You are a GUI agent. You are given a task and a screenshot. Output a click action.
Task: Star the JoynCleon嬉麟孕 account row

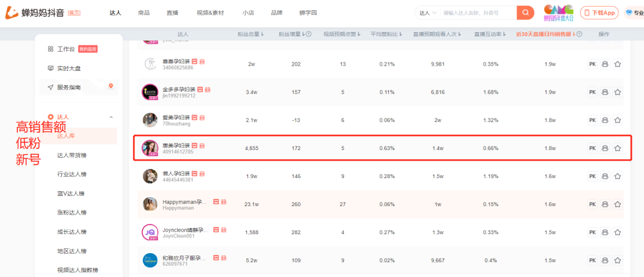(x=618, y=232)
